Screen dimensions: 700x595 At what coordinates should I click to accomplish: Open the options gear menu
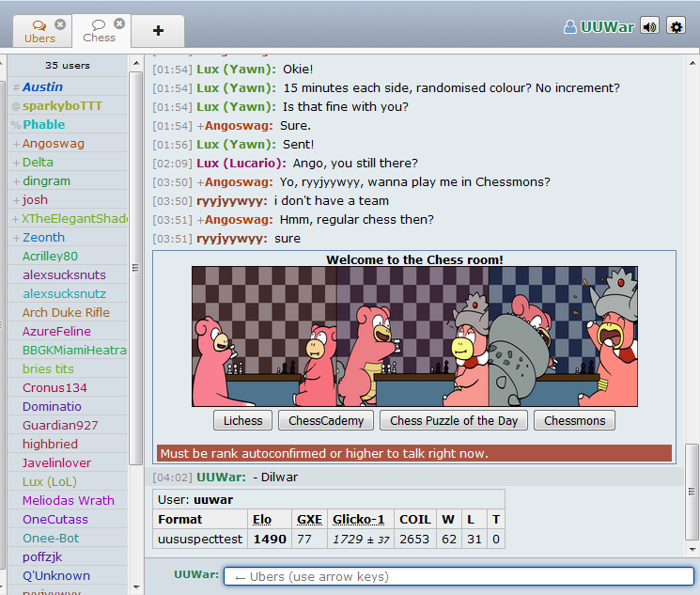(x=677, y=27)
